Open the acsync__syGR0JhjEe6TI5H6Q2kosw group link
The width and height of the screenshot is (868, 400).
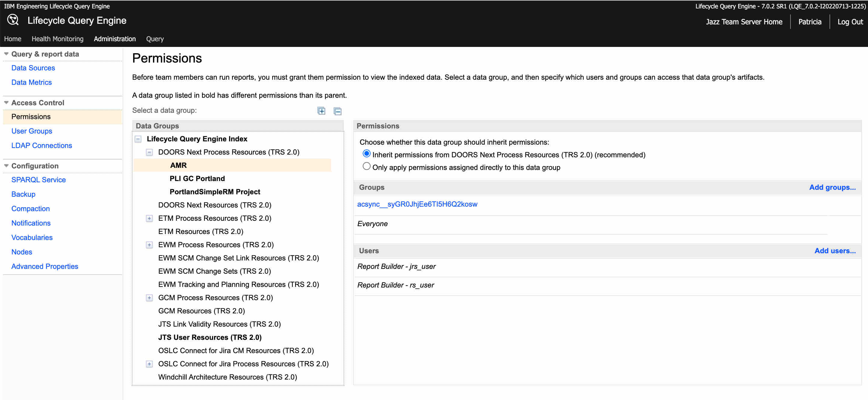click(417, 204)
